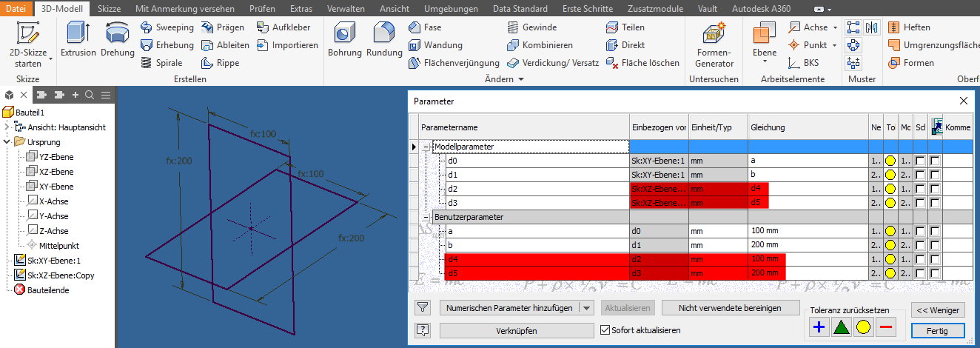This screenshot has width=980, height=348.
Task: Switch to the Prüfen ribbon tab
Action: pyautogui.click(x=262, y=8)
